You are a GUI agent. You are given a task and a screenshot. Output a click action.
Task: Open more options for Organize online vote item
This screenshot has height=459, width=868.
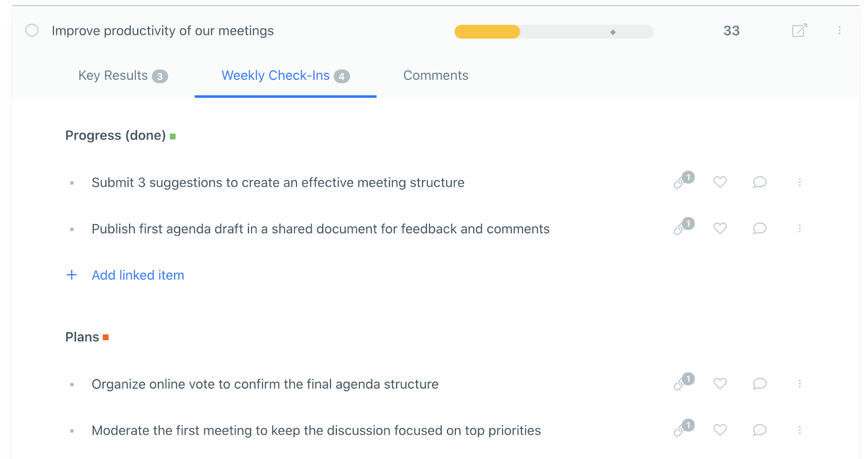[x=800, y=384]
